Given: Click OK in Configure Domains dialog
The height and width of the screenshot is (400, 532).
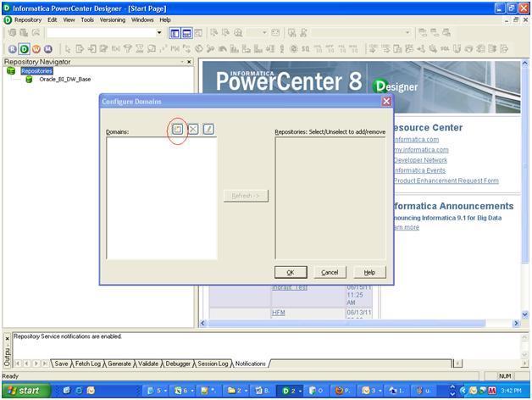Looking at the screenshot, I should coord(291,272).
